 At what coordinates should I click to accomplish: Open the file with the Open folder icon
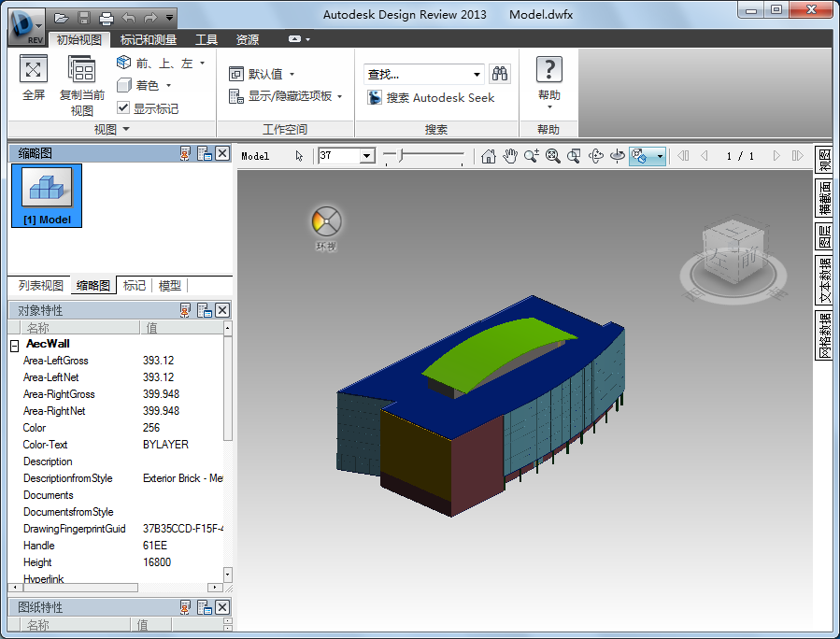(x=61, y=18)
